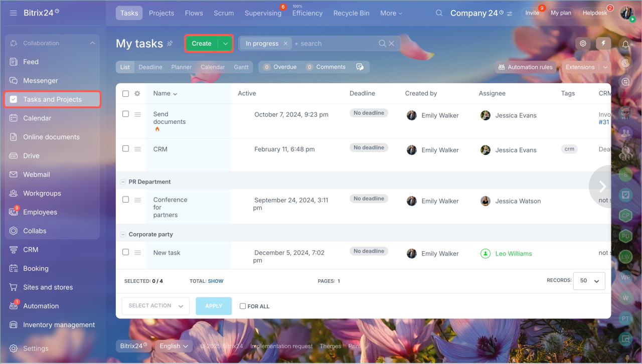Viewport: 642px width, 364px height.
Task: Open the Leo Williams assignee link
Action: (514, 254)
